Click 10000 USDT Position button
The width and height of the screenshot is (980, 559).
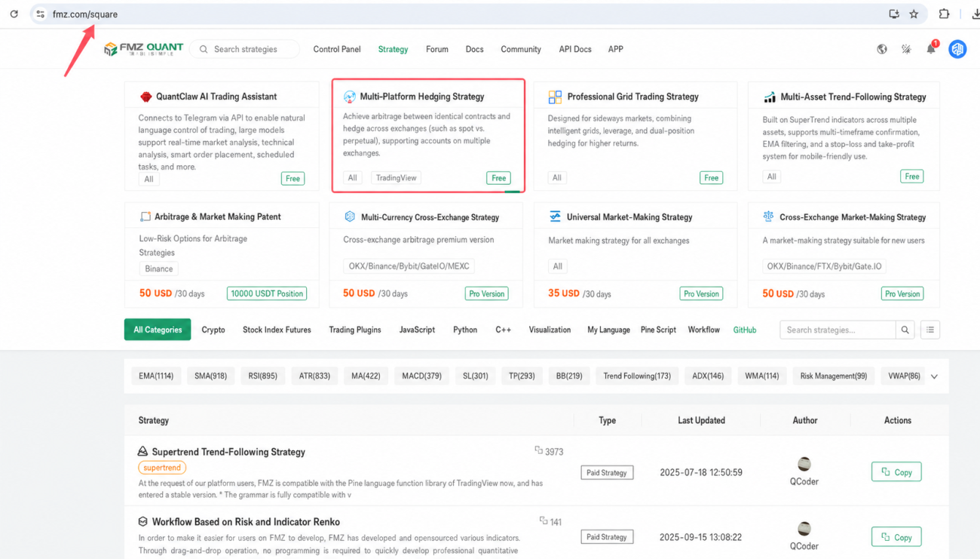click(267, 293)
